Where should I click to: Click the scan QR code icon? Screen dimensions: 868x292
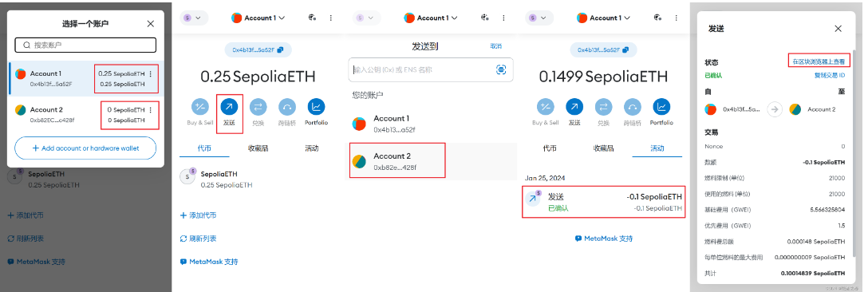pyautogui.click(x=501, y=70)
